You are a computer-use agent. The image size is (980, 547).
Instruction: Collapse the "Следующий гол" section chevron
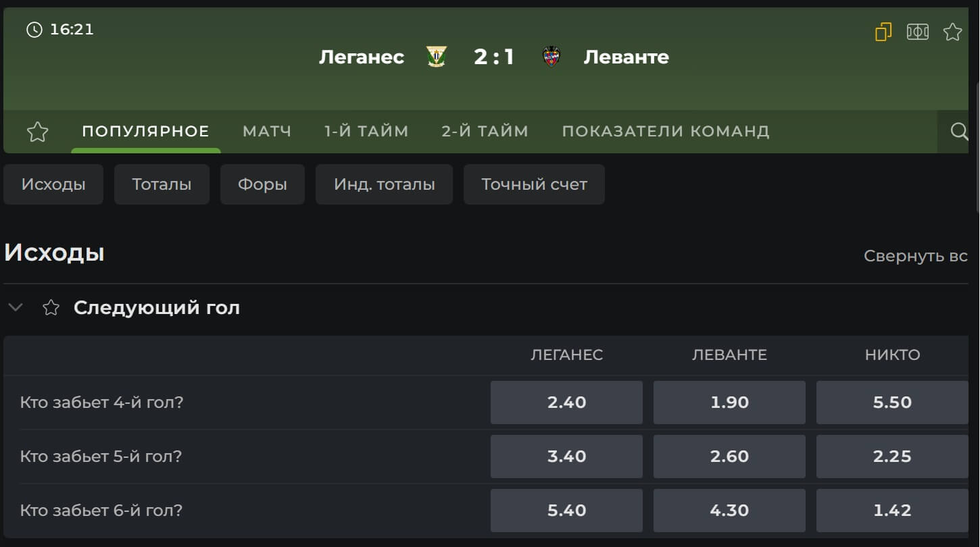(15, 308)
